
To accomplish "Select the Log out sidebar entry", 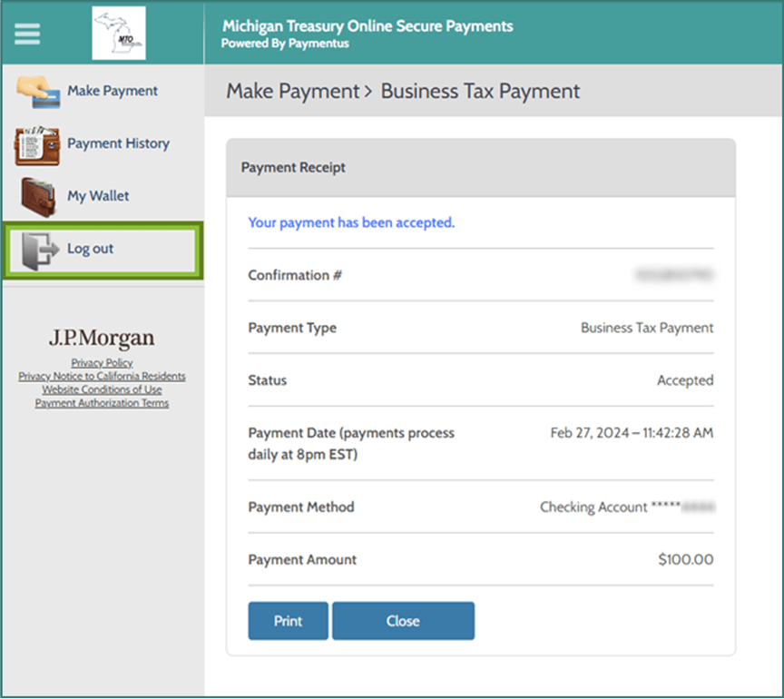I will point(90,248).
